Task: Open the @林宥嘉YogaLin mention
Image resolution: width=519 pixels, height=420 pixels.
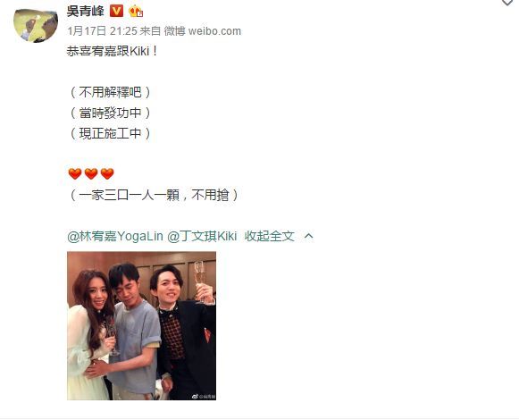Action: (x=115, y=237)
